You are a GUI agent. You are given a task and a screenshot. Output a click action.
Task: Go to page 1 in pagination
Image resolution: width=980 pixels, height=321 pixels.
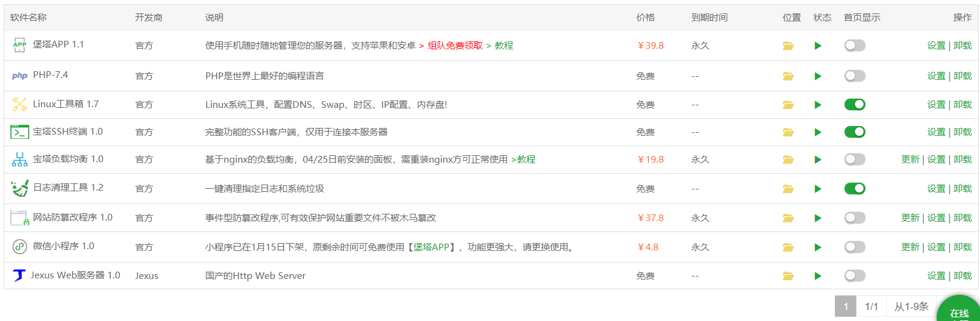pyautogui.click(x=846, y=306)
